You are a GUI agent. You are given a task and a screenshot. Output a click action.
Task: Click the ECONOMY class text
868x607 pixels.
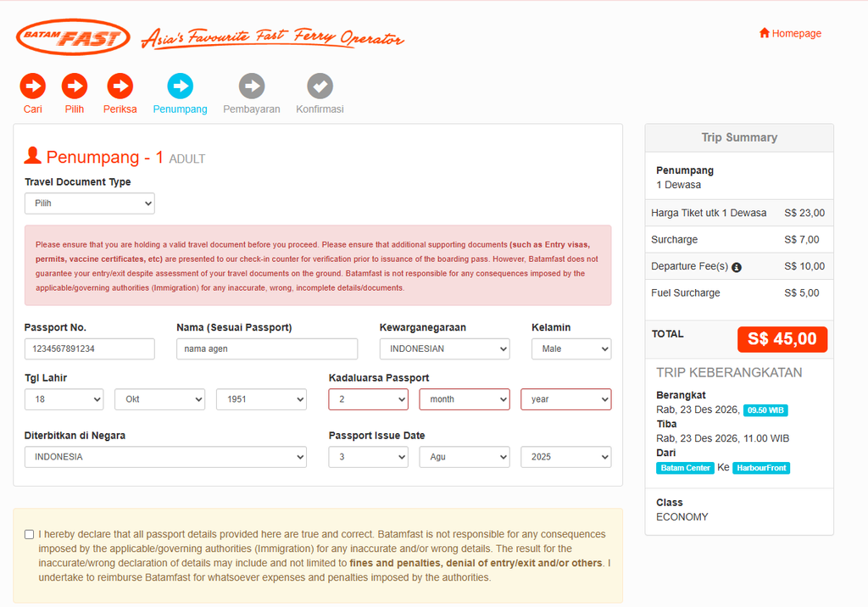click(682, 517)
